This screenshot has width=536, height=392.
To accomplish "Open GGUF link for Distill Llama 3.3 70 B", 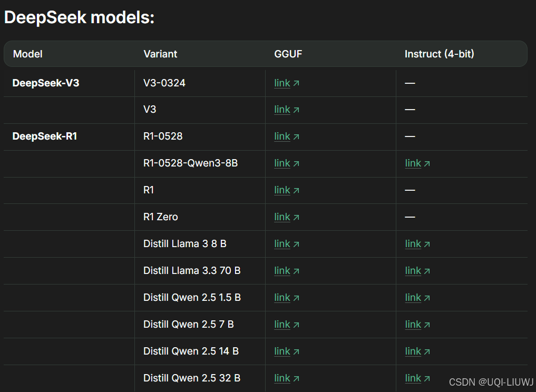I will tap(287, 271).
